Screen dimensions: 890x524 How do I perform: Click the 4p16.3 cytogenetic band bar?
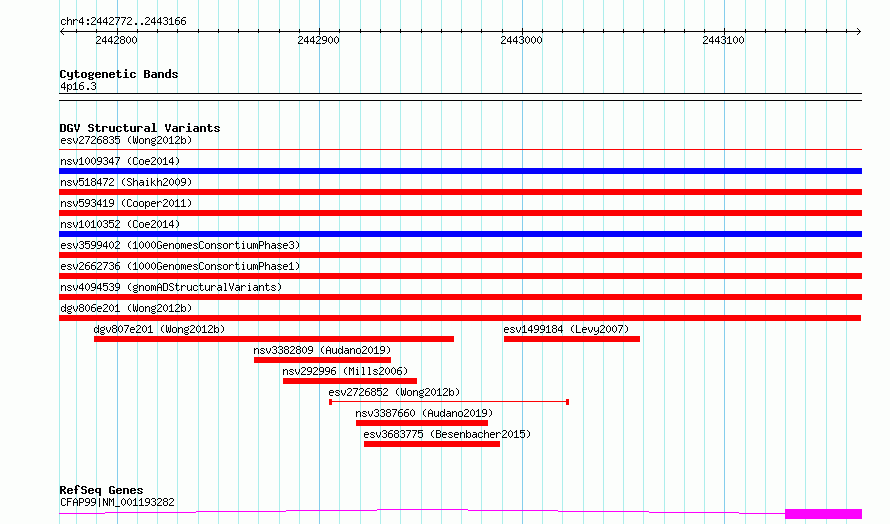(x=460, y=97)
